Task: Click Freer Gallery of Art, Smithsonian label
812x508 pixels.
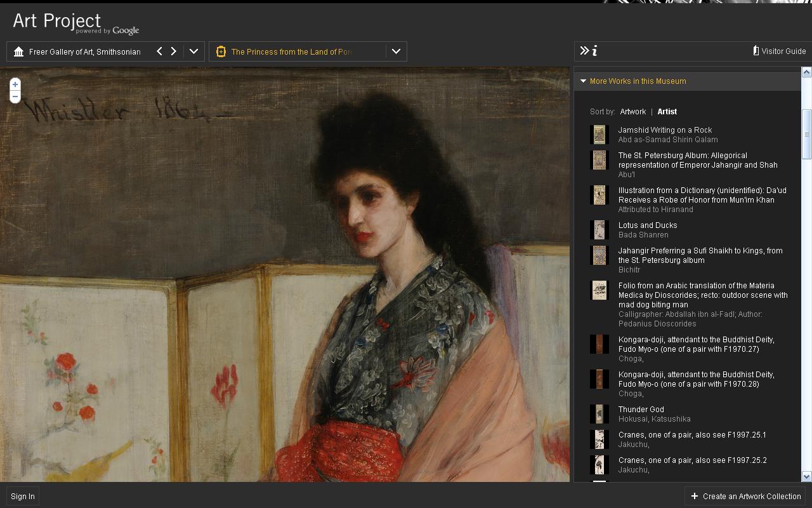Action: 85,52
